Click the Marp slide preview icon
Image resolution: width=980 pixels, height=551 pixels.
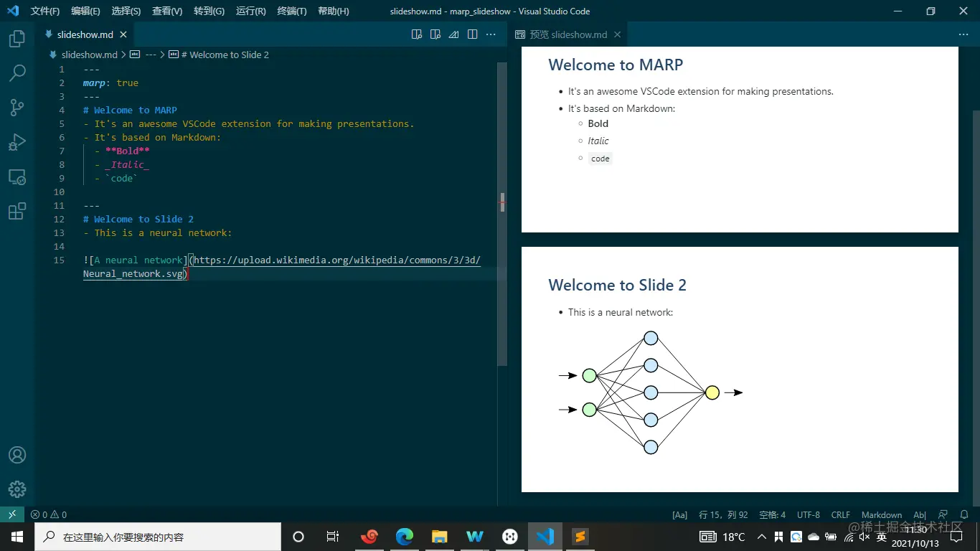tap(453, 34)
